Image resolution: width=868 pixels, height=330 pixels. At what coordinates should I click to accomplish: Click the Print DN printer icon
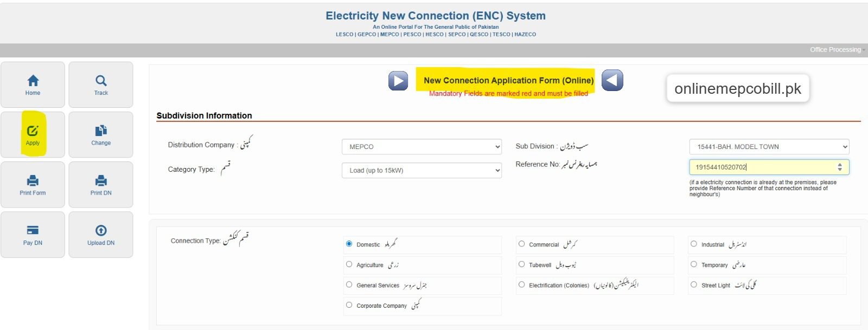[101, 180]
